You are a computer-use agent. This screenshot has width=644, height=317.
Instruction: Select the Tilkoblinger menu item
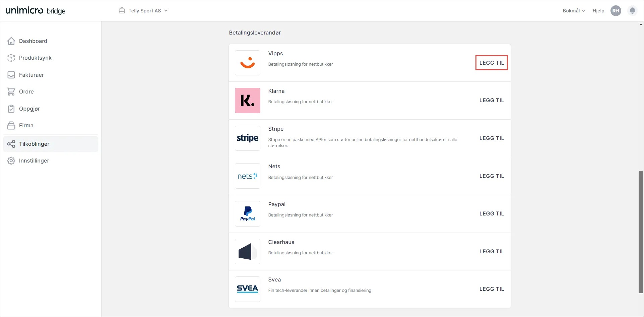(51, 144)
